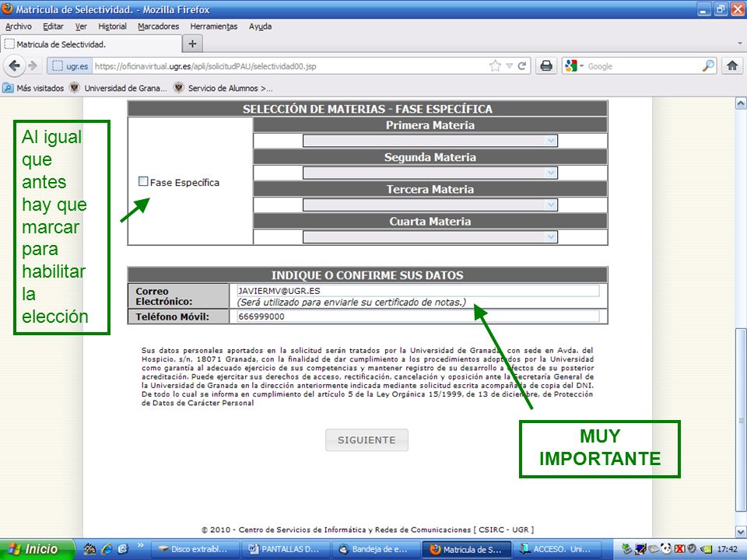Click the page scrollbar down arrow
The height and width of the screenshot is (560, 747).
coord(740,531)
